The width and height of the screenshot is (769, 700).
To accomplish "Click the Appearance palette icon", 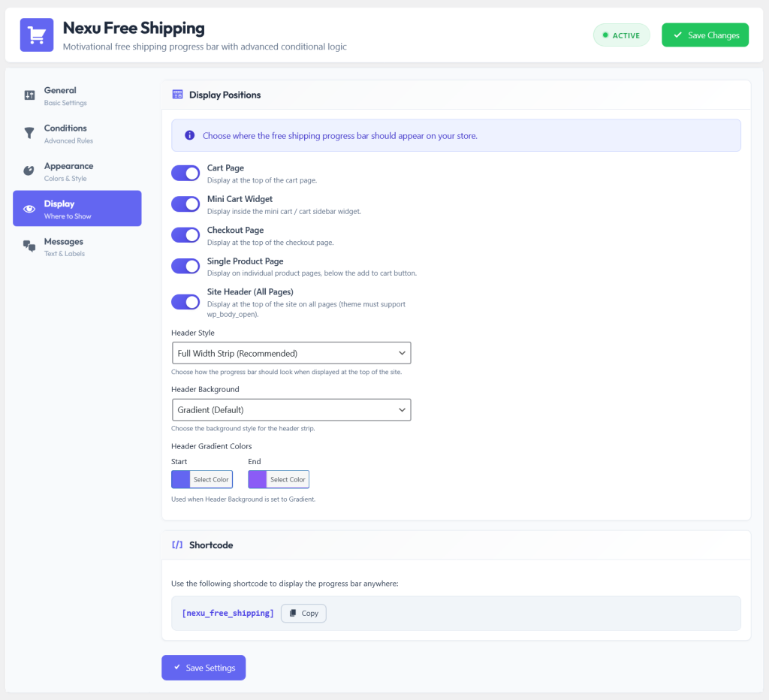I will (29, 170).
